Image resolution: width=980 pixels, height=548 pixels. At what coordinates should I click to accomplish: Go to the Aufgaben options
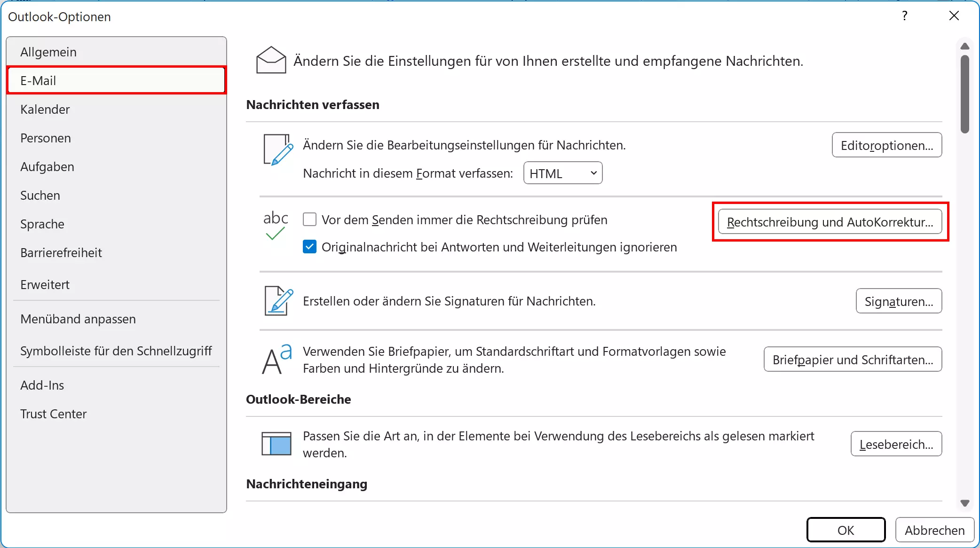(x=117, y=166)
